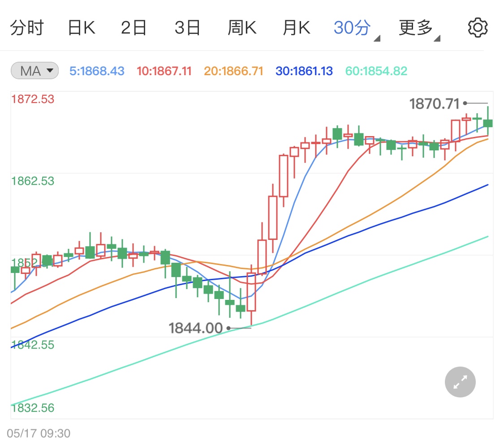Open the 月K tab
The width and height of the screenshot is (504, 444).
[297, 28]
